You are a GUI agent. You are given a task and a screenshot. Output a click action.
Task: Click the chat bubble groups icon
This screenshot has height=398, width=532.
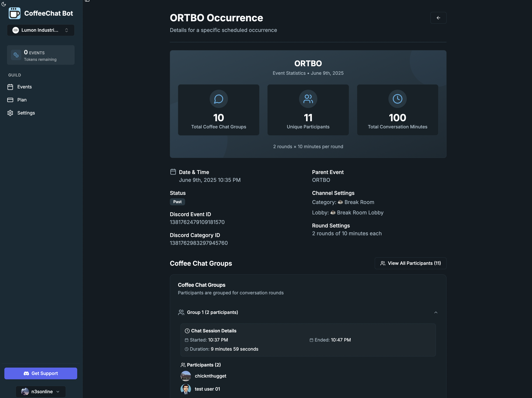(218, 99)
